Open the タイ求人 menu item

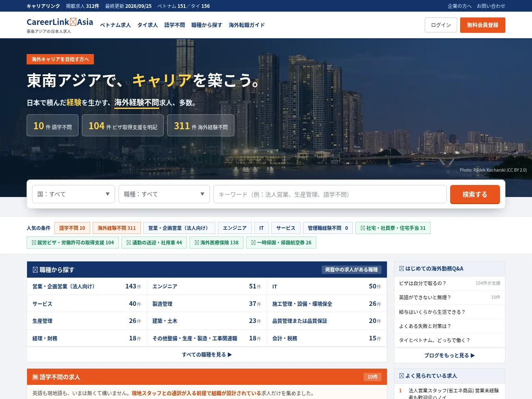tap(148, 25)
